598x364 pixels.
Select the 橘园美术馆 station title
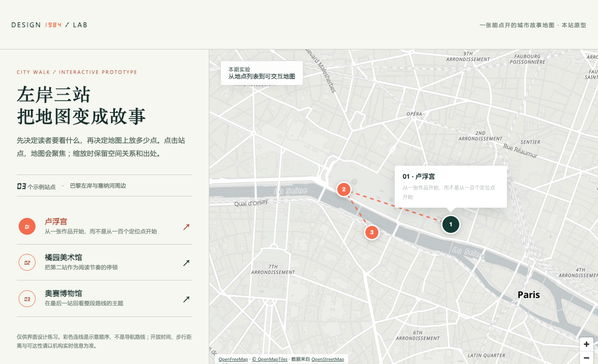point(64,258)
